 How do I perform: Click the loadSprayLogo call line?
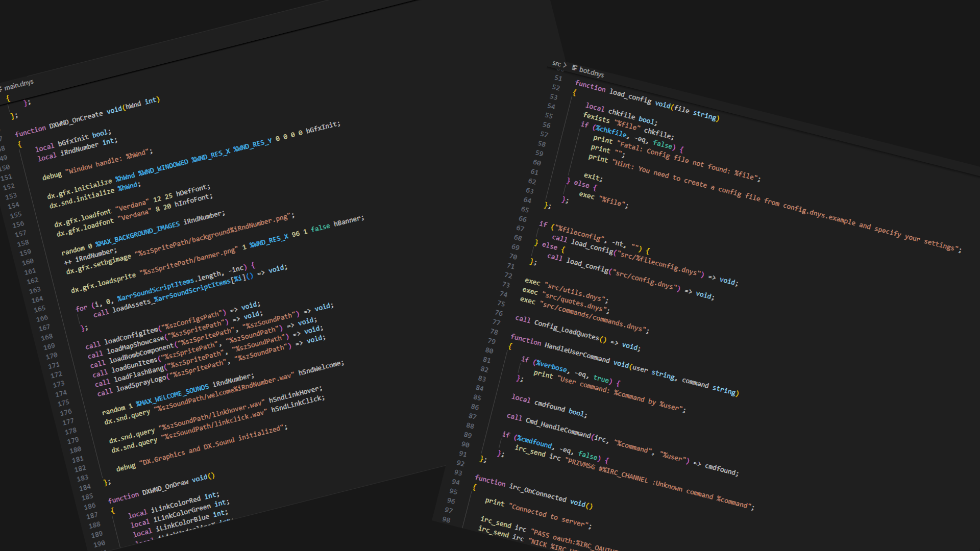pos(141,384)
